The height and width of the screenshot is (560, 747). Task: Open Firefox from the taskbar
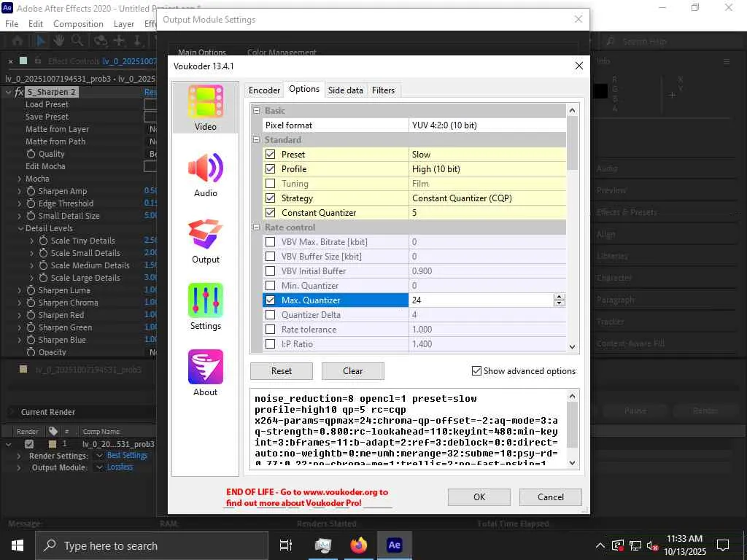coord(359,545)
